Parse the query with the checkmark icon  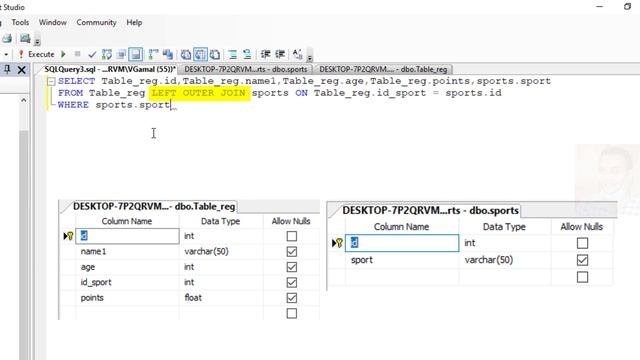coord(92,54)
